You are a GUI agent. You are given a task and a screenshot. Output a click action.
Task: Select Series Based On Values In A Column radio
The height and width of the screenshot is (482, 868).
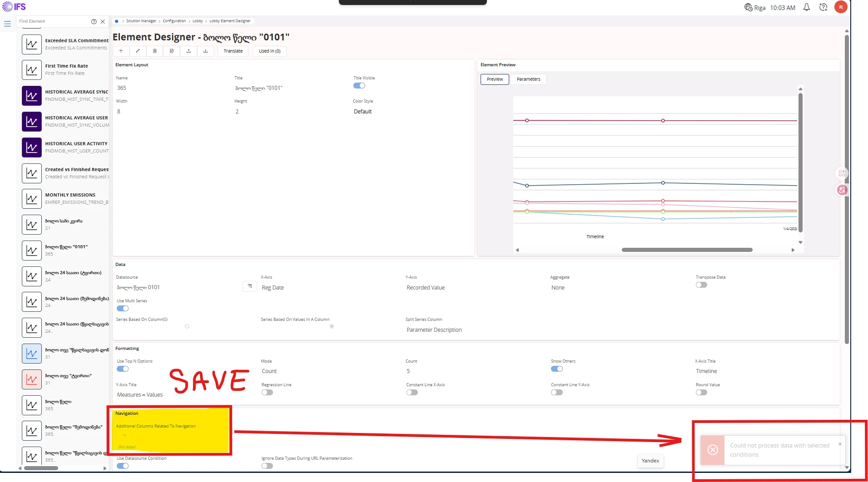[332, 326]
